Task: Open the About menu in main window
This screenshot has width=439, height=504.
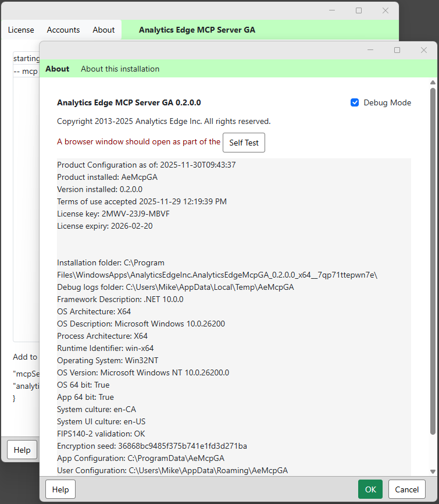Action: (x=103, y=30)
